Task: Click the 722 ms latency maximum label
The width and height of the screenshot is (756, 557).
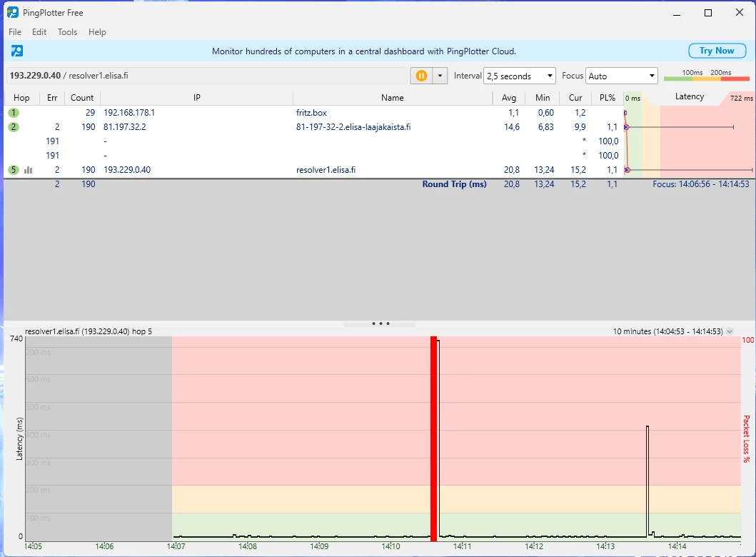Action: pyautogui.click(x=741, y=98)
